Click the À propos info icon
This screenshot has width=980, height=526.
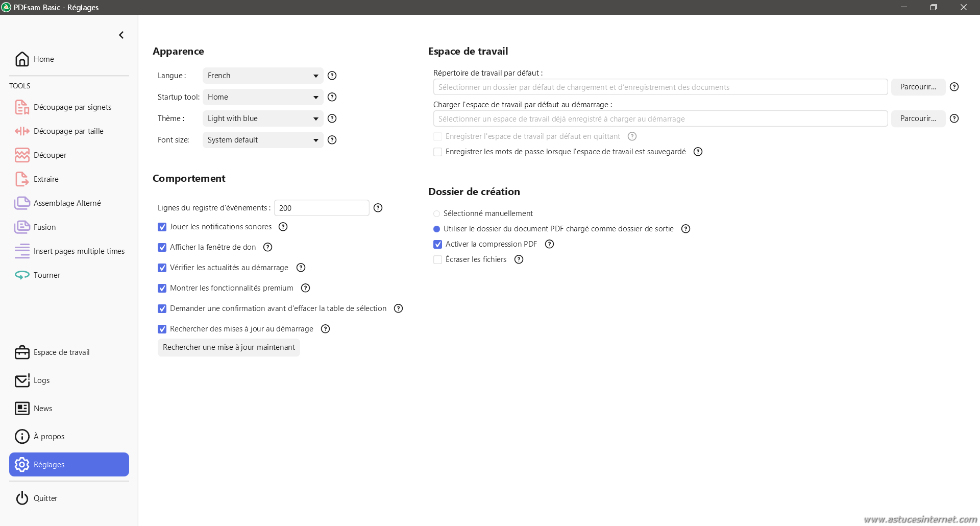tap(22, 437)
